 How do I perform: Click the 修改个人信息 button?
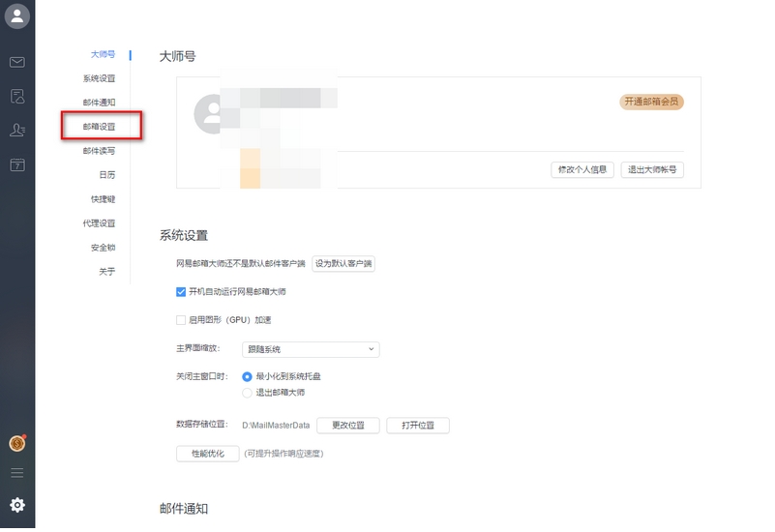(582, 170)
